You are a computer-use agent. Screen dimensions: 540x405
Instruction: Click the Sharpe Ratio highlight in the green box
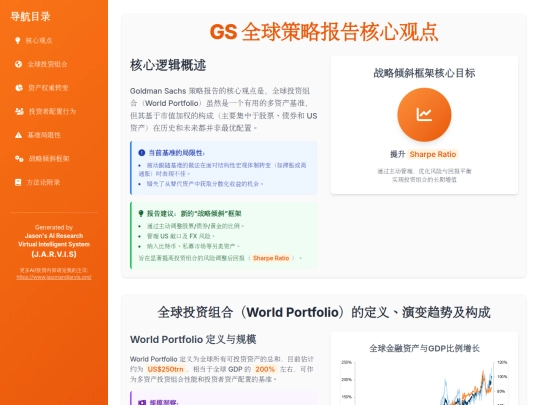pos(271,258)
